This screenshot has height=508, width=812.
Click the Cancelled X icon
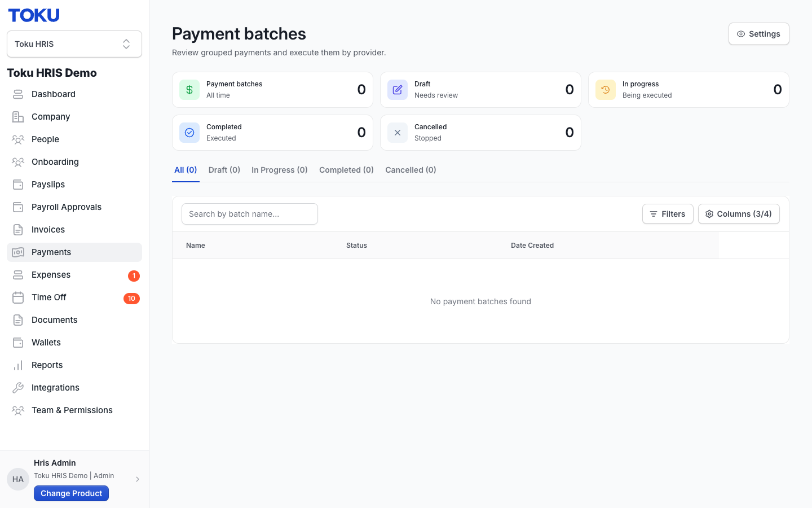coord(398,133)
